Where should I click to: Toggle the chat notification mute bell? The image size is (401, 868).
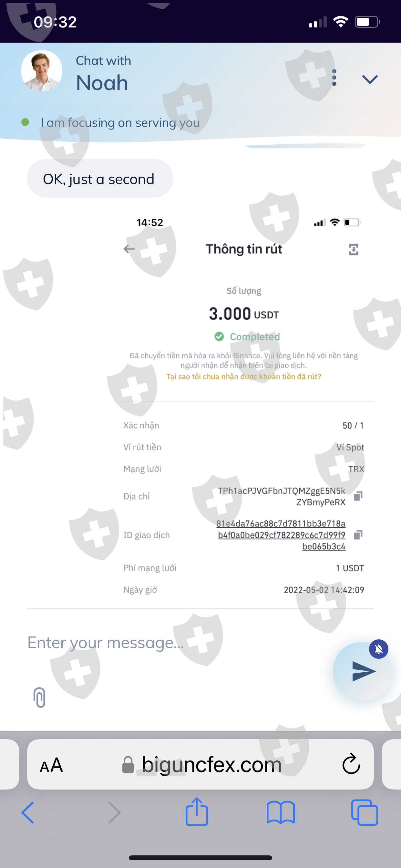click(x=378, y=649)
